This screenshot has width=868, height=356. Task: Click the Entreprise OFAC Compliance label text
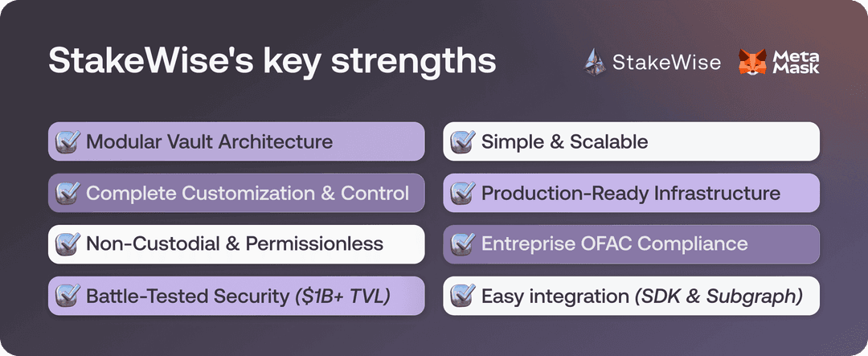click(x=614, y=244)
